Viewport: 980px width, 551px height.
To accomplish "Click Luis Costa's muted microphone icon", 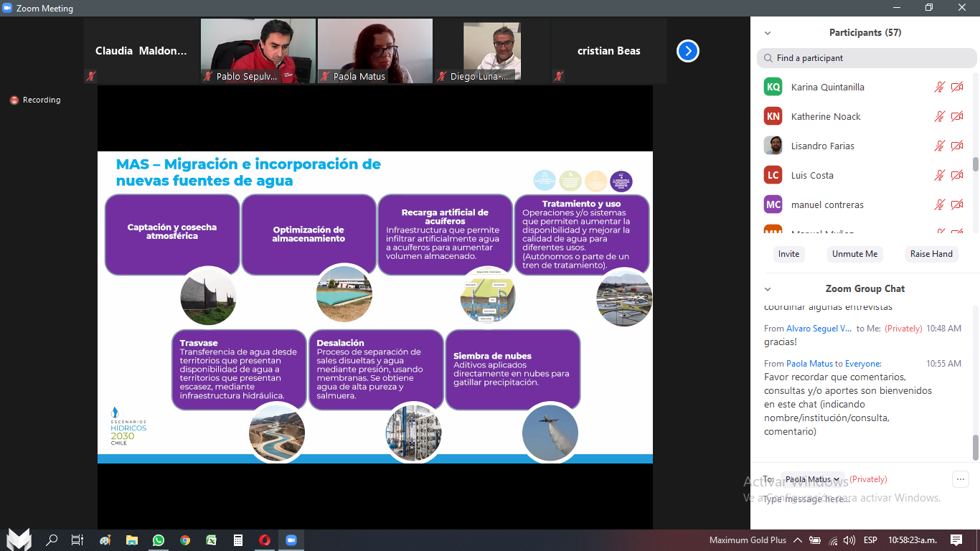I will coord(940,175).
